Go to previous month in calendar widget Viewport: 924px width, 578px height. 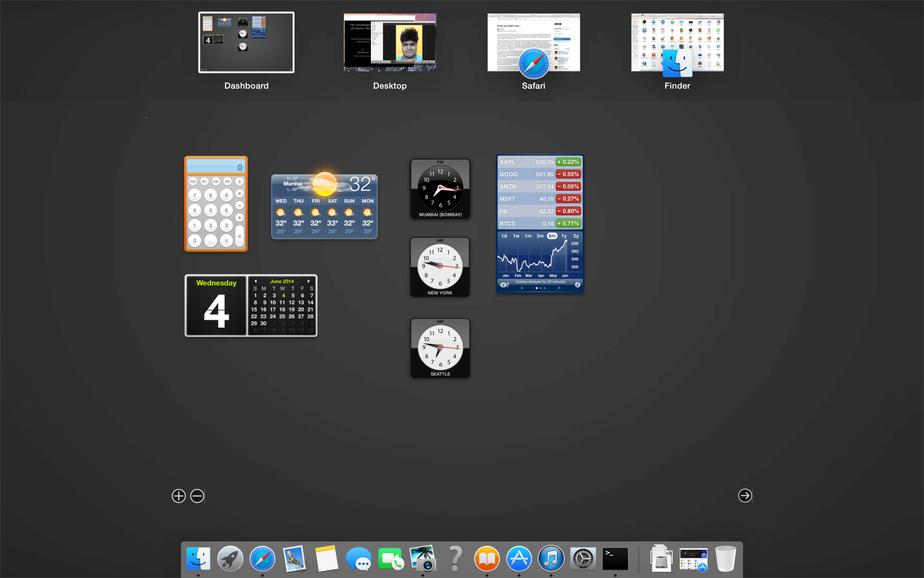pyautogui.click(x=255, y=281)
